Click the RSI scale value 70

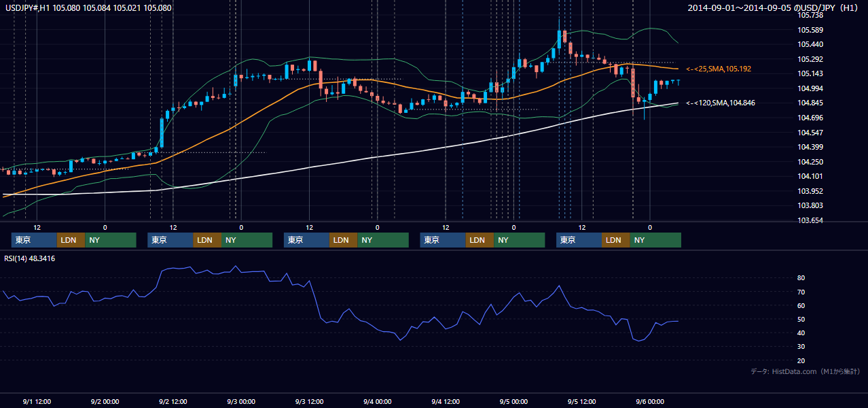(x=801, y=292)
